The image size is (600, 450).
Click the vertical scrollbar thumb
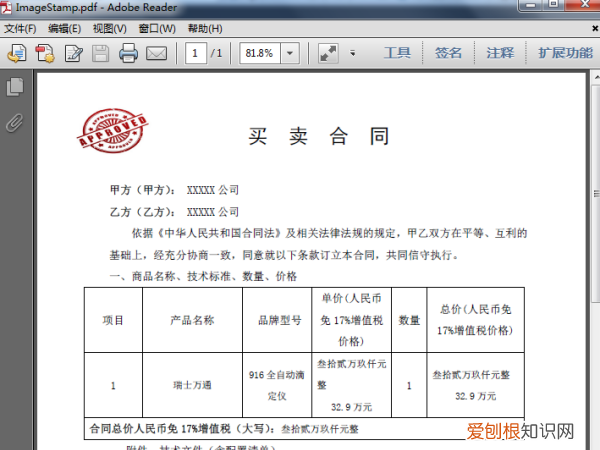pos(596,194)
